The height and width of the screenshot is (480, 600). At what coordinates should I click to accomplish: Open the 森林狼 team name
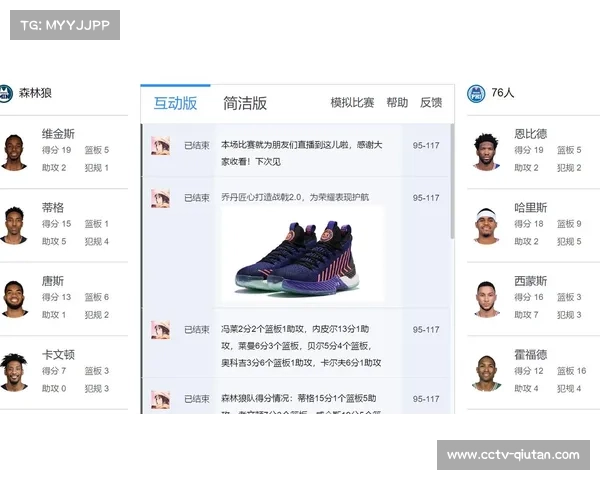[x=35, y=93]
